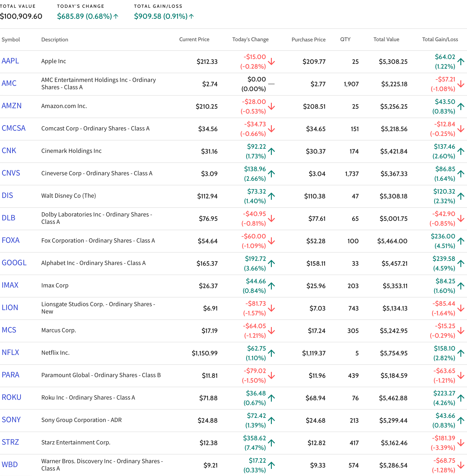This screenshot has height=476, width=467.
Task: Open the ROKU symbol link
Action: (x=11, y=398)
